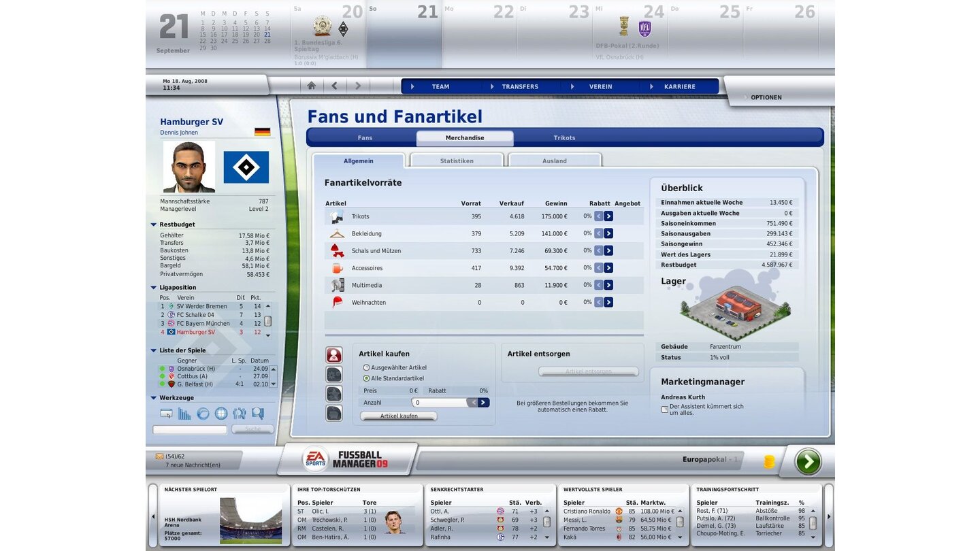Click the manager portrait photo
Viewport: 980px width, 551px height.
point(189,167)
